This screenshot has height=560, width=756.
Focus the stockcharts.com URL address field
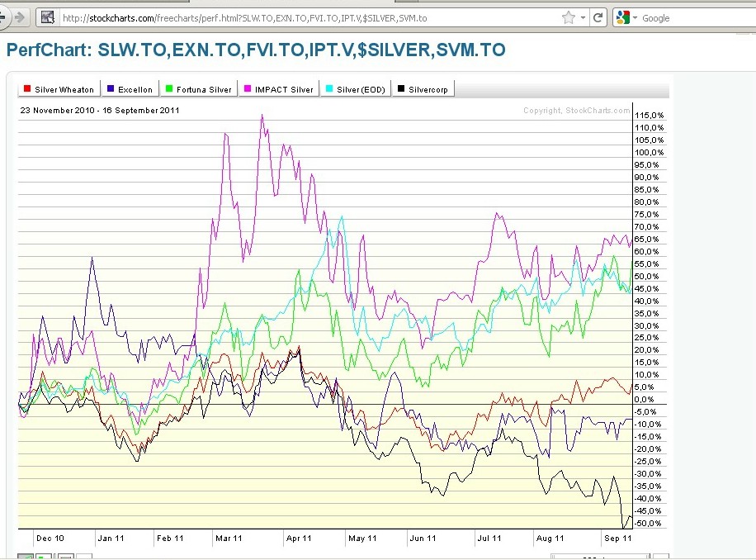tap(305, 17)
